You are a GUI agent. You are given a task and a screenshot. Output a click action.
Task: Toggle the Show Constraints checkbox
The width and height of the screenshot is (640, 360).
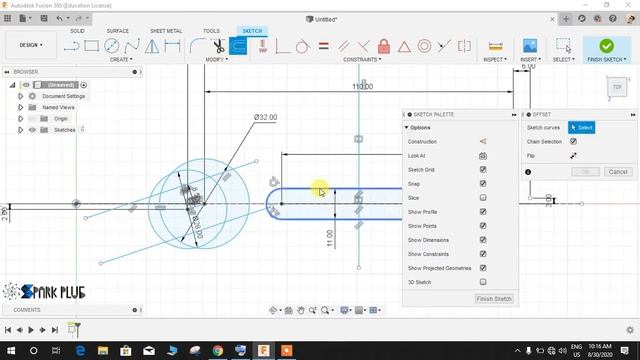coord(483,254)
